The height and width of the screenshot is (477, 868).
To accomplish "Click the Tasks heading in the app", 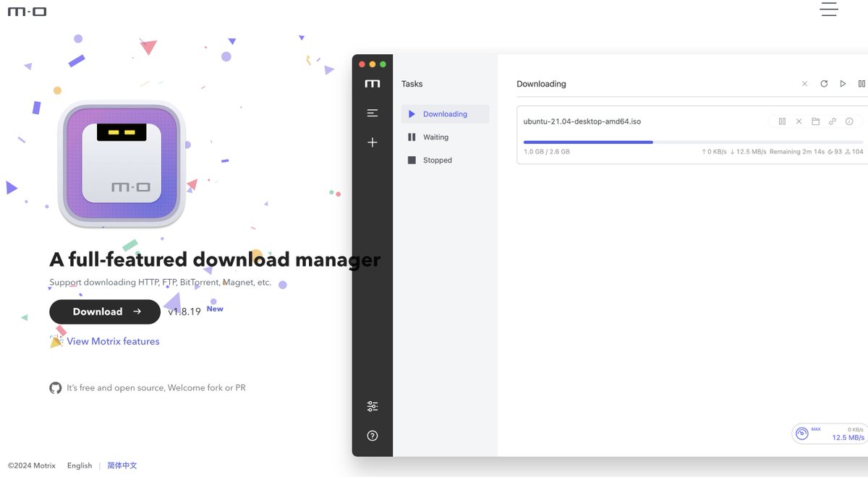I will 412,84.
